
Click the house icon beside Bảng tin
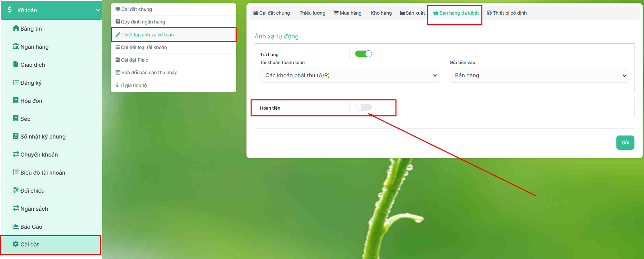coord(16,28)
